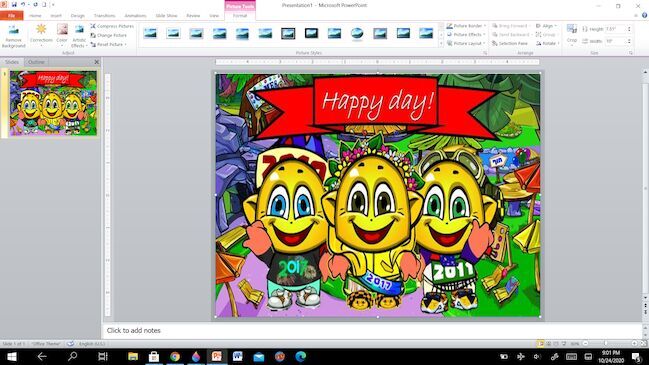Select slide 1 thumbnail in Slides pane
649x365 pixels.
click(x=53, y=103)
